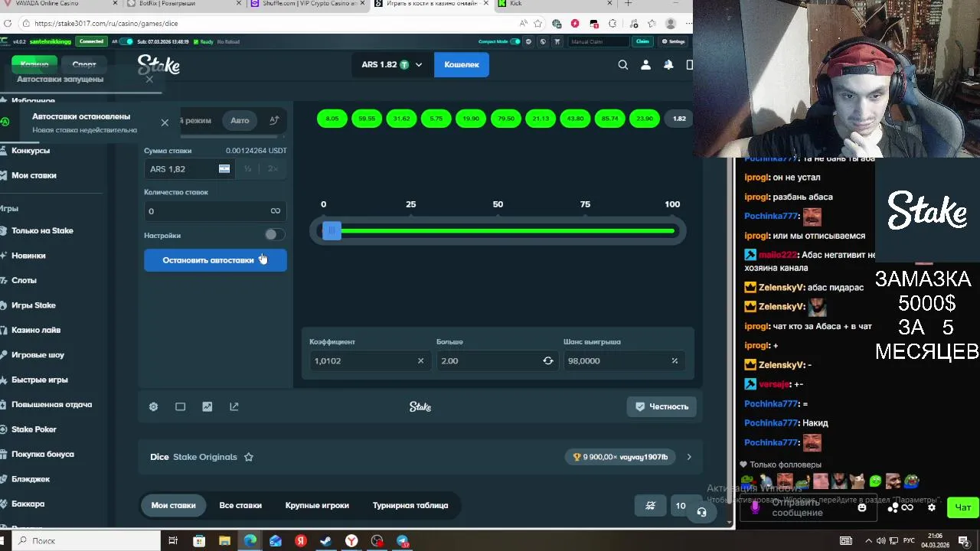The image size is (980, 551).
Task: Open Steam from the taskbar
Action: point(326,541)
